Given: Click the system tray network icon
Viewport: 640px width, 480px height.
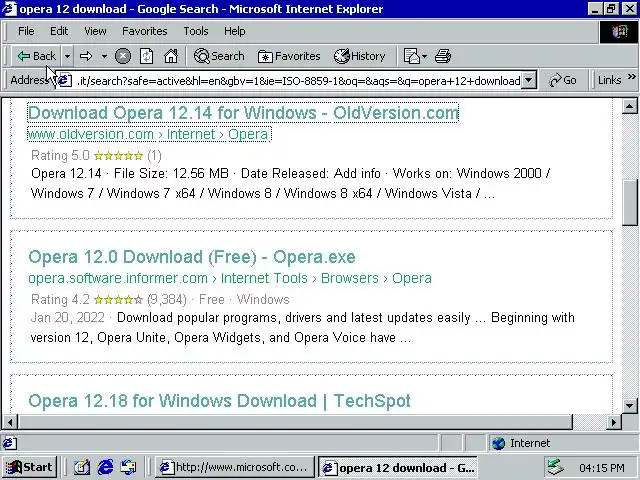Looking at the screenshot, I should (x=555, y=468).
